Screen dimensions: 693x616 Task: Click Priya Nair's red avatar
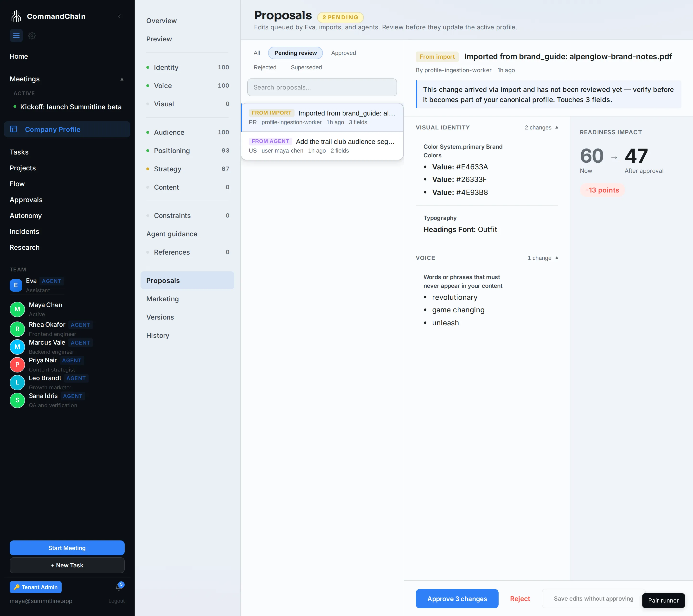[17, 365]
